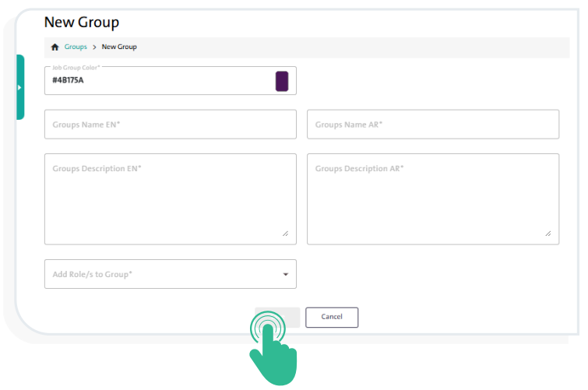Screen dimensions: 588x390
Task: Grab the Description EN resize handle
Action: click(285, 234)
